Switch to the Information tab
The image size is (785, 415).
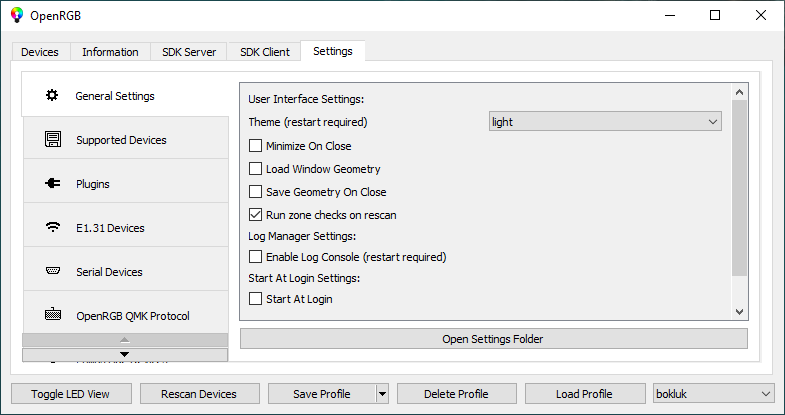tap(110, 52)
